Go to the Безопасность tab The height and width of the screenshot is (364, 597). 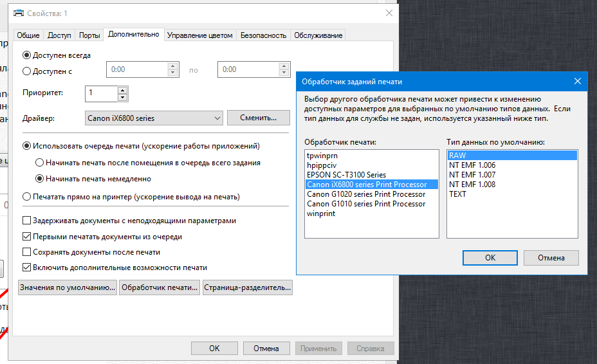[264, 35]
